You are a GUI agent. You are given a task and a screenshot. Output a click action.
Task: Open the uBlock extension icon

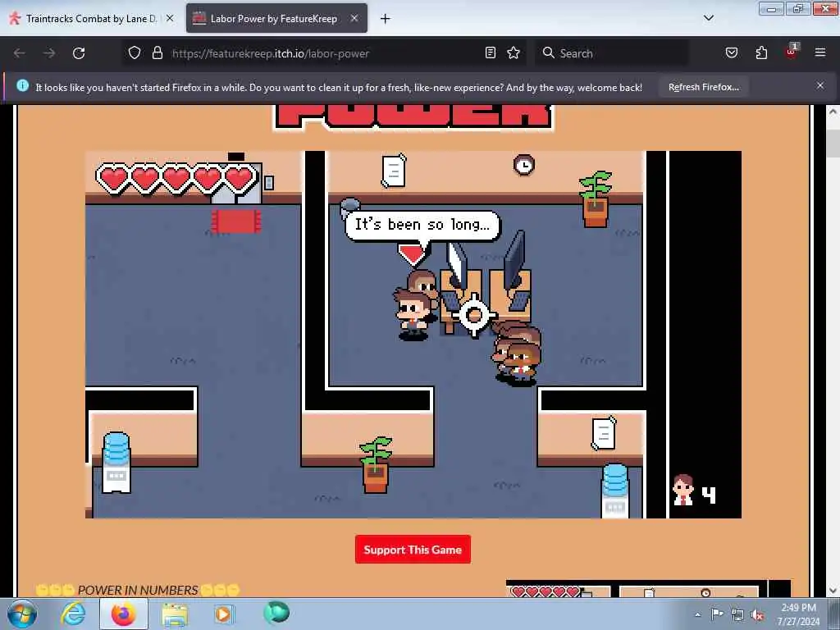pyautogui.click(x=792, y=52)
